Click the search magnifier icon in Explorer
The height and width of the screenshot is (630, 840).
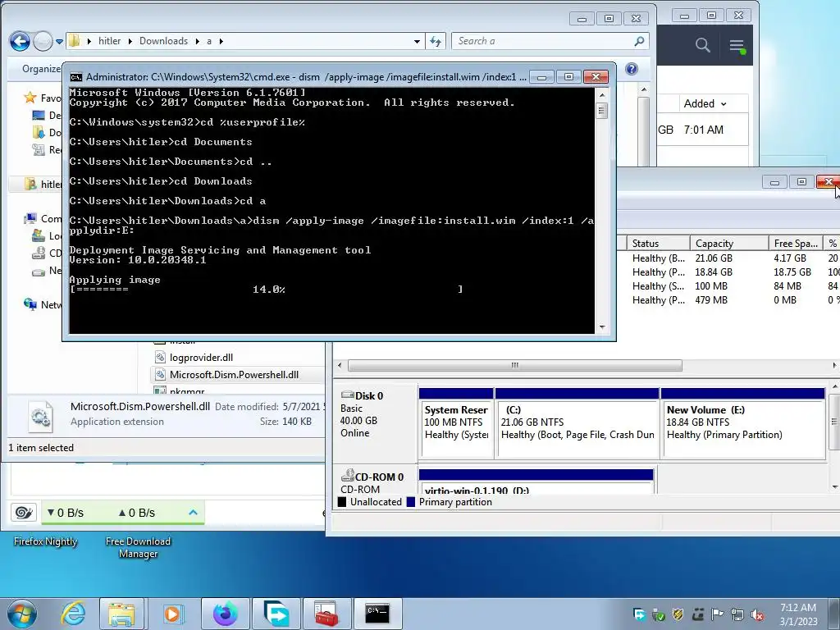click(638, 41)
